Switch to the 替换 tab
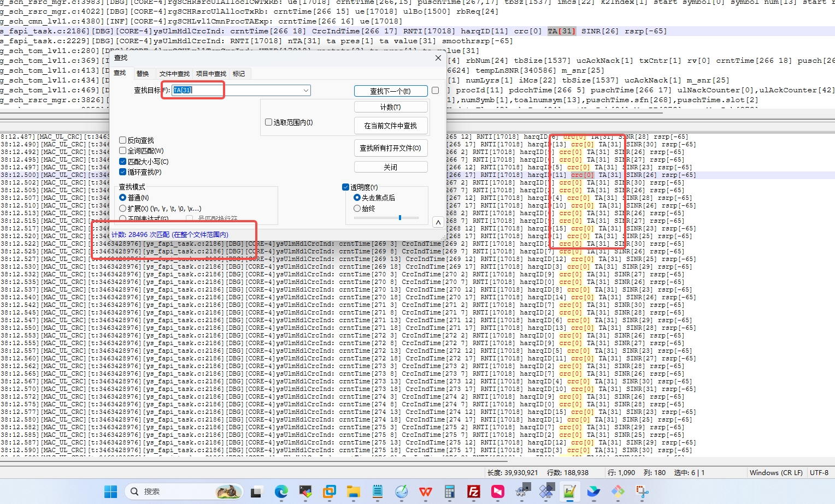The image size is (835, 504). click(143, 74)
